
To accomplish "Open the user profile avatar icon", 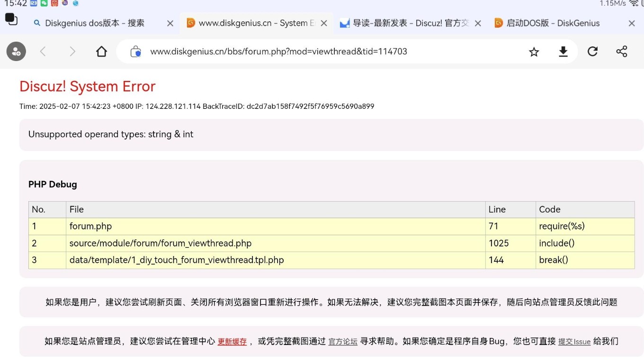I will pos(16,52).
